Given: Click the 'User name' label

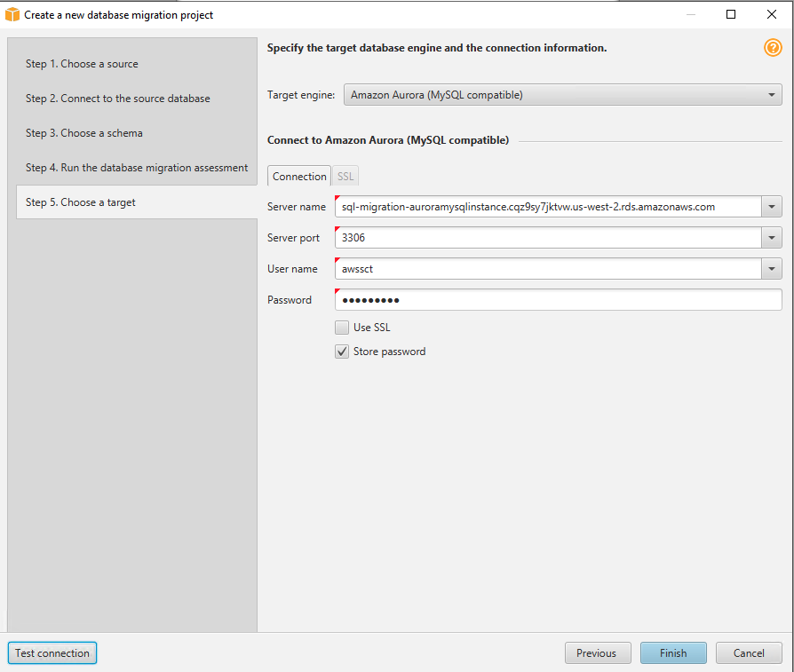Looking at the screenshot, I should [292, 269].
